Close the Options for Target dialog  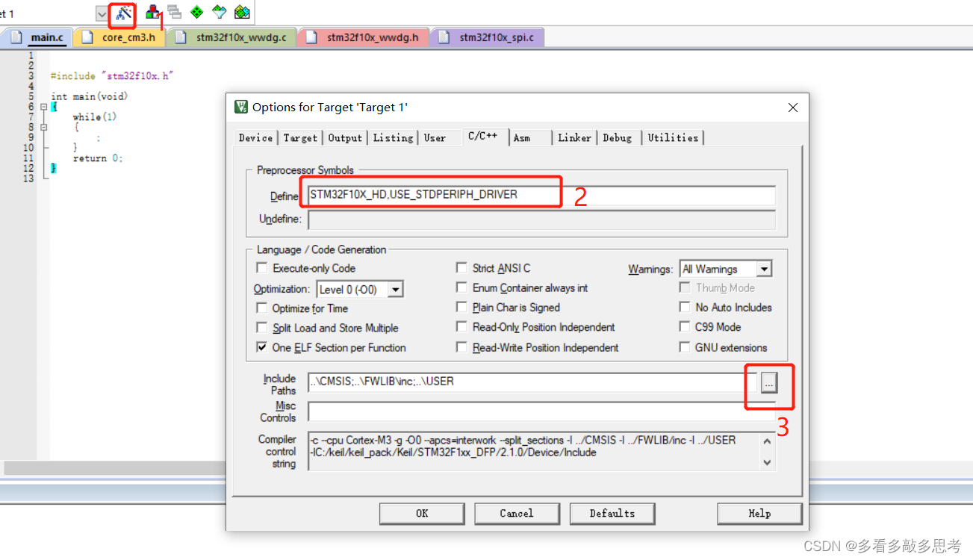point(793,108)
